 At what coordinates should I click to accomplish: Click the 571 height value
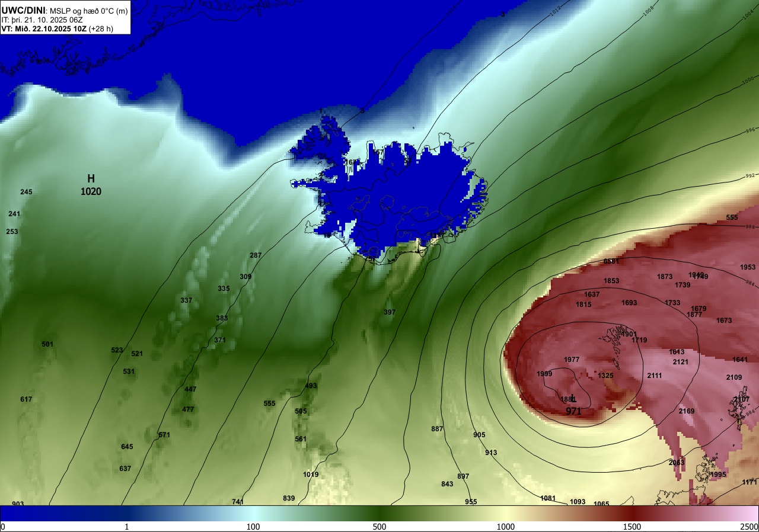164,435
